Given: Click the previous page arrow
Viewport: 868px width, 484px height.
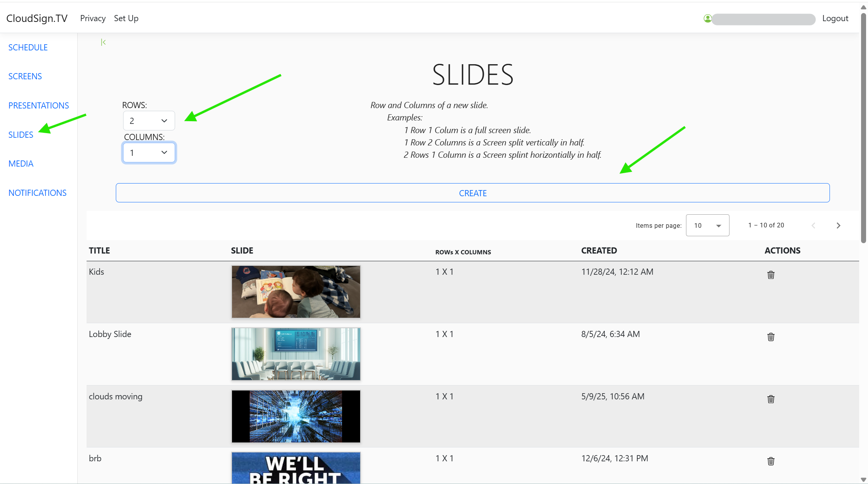Looking at the screenshot, I should point(813,225).
